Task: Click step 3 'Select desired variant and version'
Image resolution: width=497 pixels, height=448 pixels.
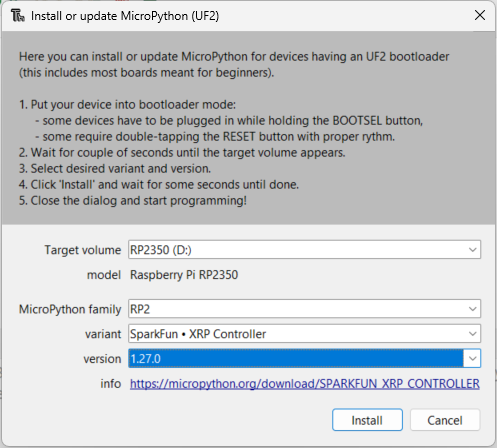Action: tap(115, 169)
